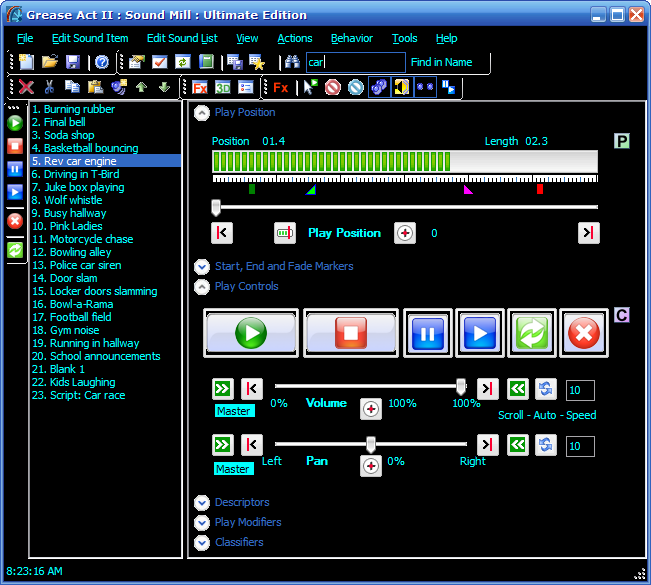Click the sidebar green play icon

click(x=15, y=123)
